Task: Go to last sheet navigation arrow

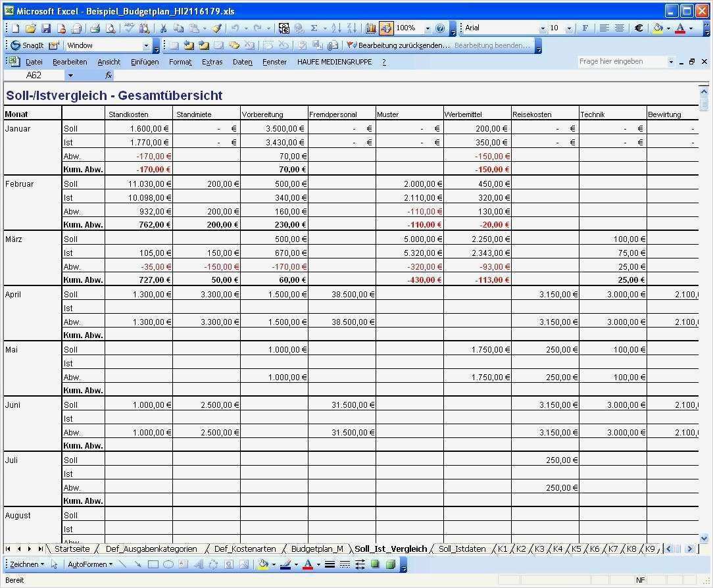Action: coord(41,549)
